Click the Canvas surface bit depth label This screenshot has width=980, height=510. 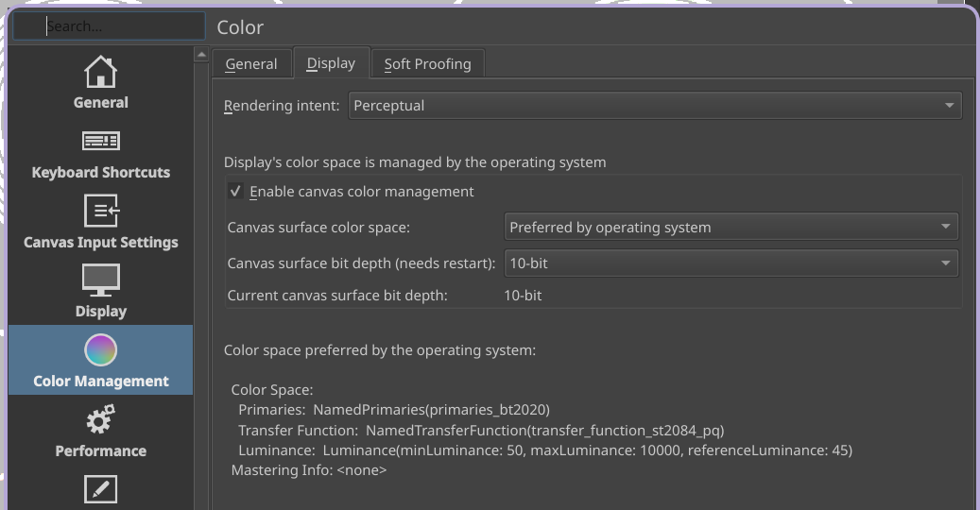[x=361, y=263]
